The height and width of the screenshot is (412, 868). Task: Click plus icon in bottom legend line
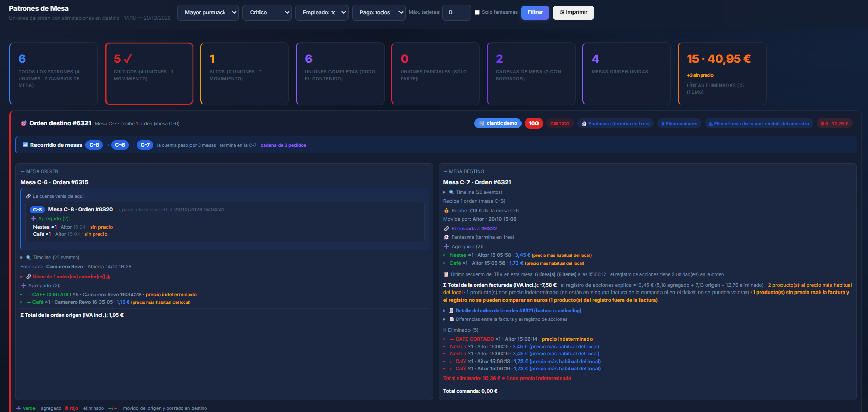coord(19,408)
